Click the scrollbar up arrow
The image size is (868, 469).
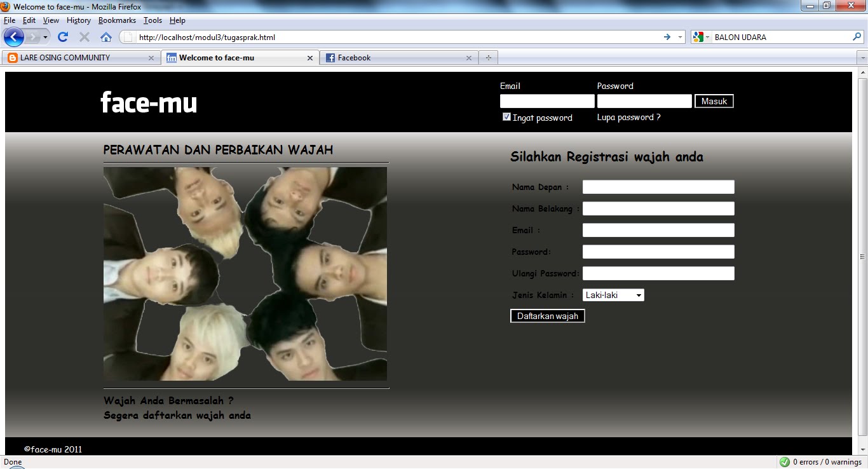862,72
